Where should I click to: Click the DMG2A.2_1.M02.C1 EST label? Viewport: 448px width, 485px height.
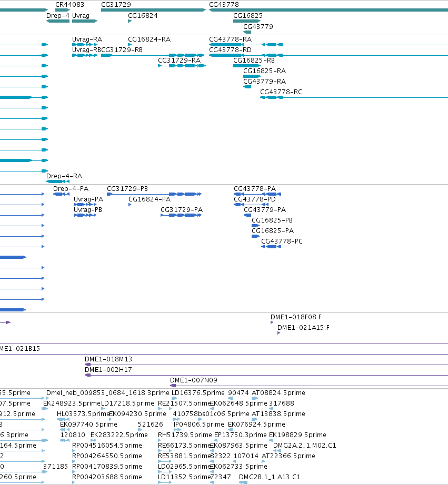[305, 446]
